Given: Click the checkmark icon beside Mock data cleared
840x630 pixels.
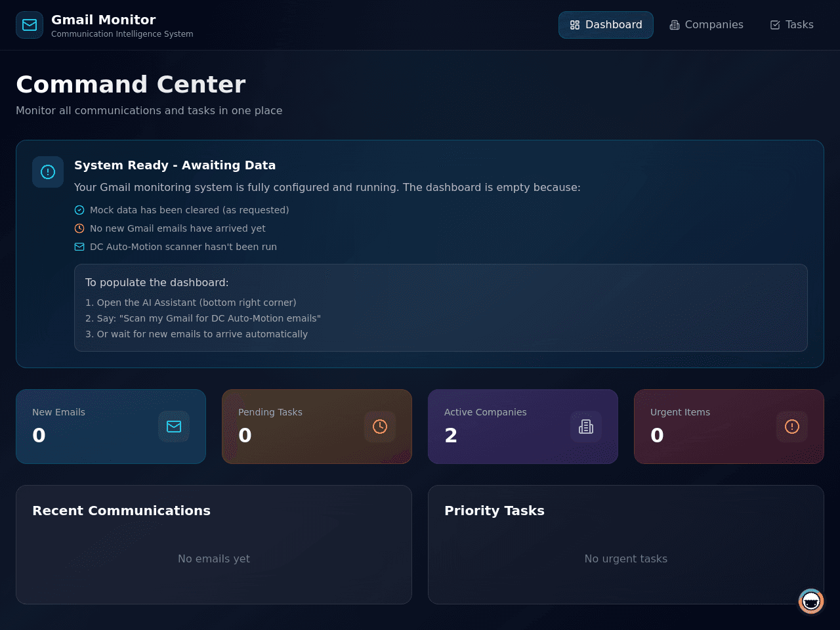Looking at the screenshot, I should pos(79,210).
